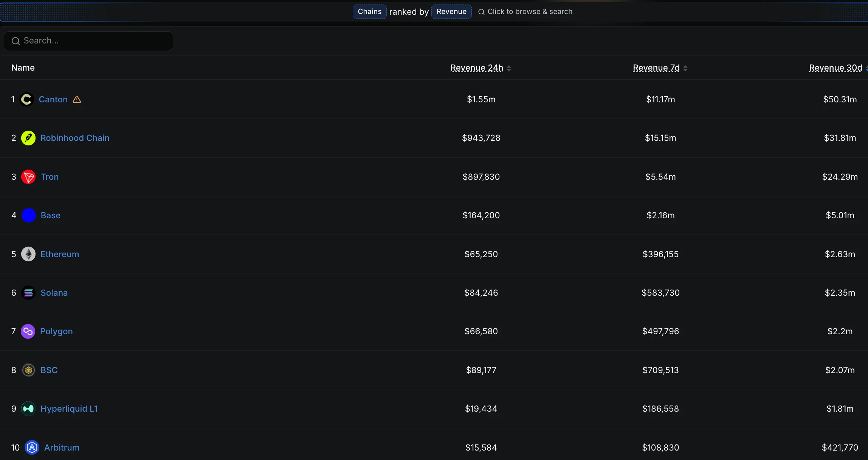Go to the Base chain page
This screenshot has width=868, height=460.
coord(51,215)
